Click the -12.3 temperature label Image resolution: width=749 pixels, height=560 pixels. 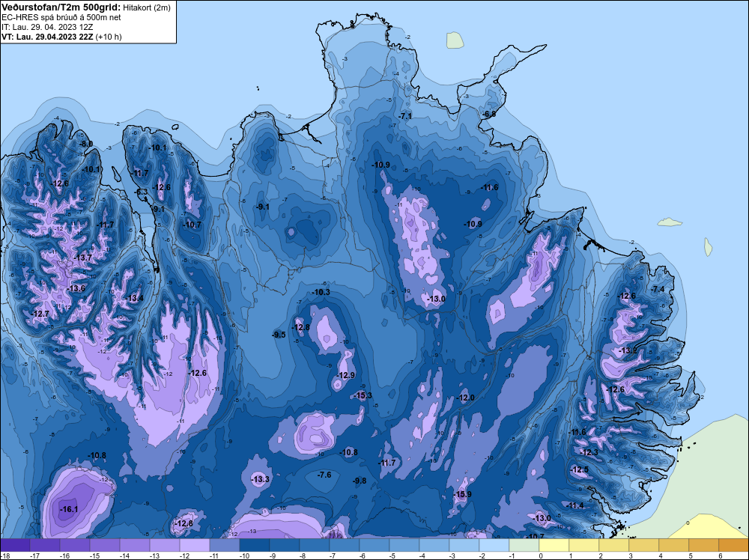click(589, 453)
